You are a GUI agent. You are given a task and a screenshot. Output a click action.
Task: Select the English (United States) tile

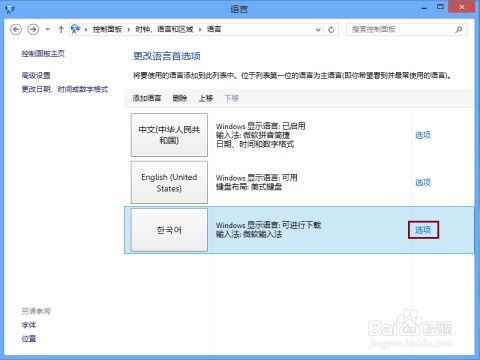pyautogui.click(x=169, y=182)
